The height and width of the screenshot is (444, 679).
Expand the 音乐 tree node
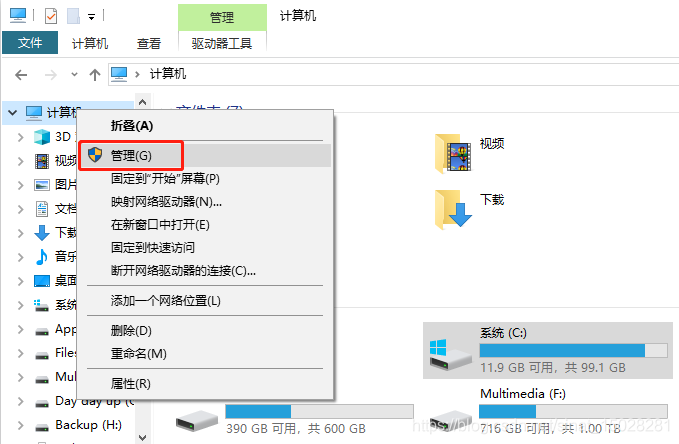pyautogui.click(x=20, y=257)
